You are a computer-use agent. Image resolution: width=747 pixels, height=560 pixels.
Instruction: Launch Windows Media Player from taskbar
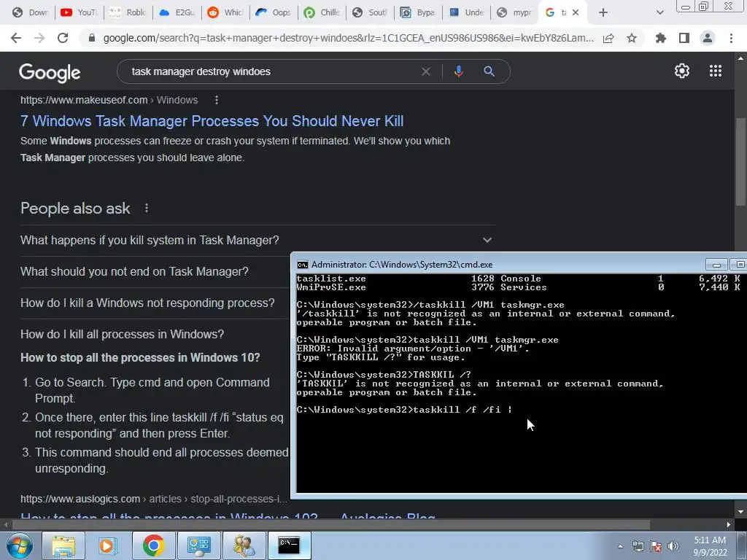pyautogui.click(x=108, y=545)
